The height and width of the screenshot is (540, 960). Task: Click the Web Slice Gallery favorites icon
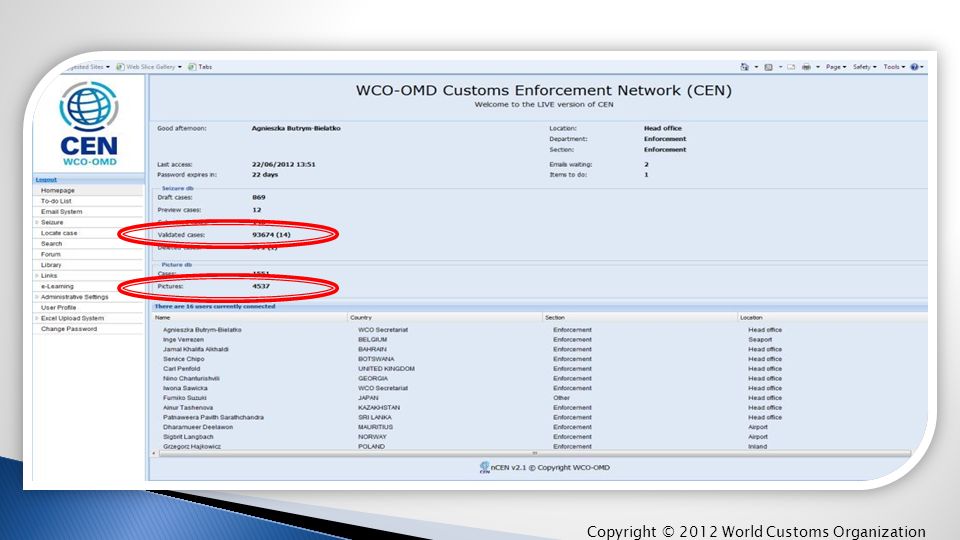click(x=121, y=67)
